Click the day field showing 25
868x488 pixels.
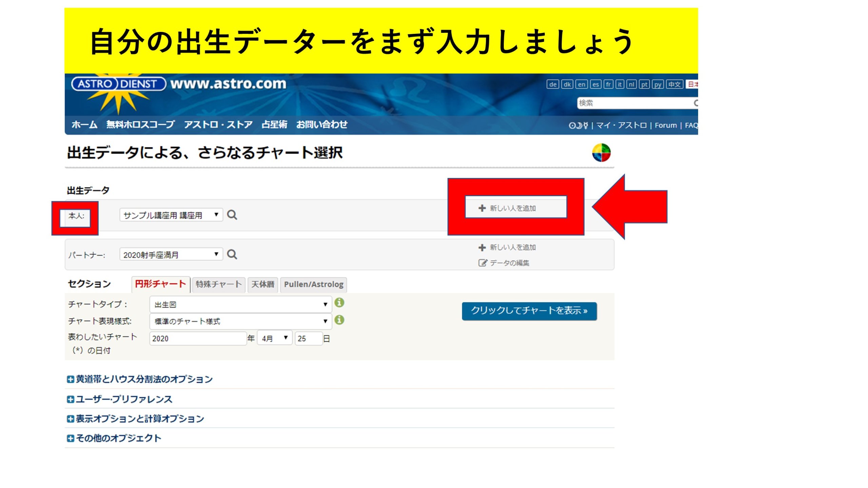coord(308,338)
